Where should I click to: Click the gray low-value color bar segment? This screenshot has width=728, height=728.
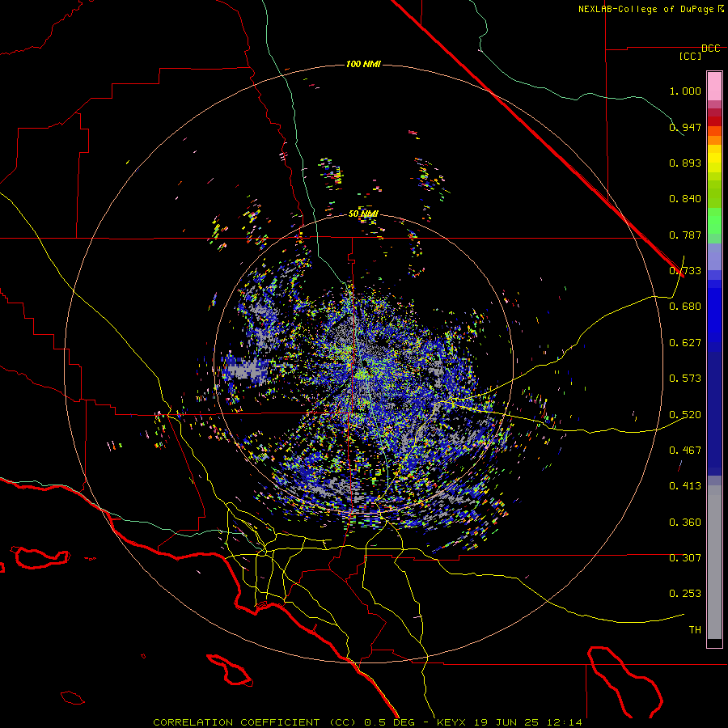[x=714, y=562]
